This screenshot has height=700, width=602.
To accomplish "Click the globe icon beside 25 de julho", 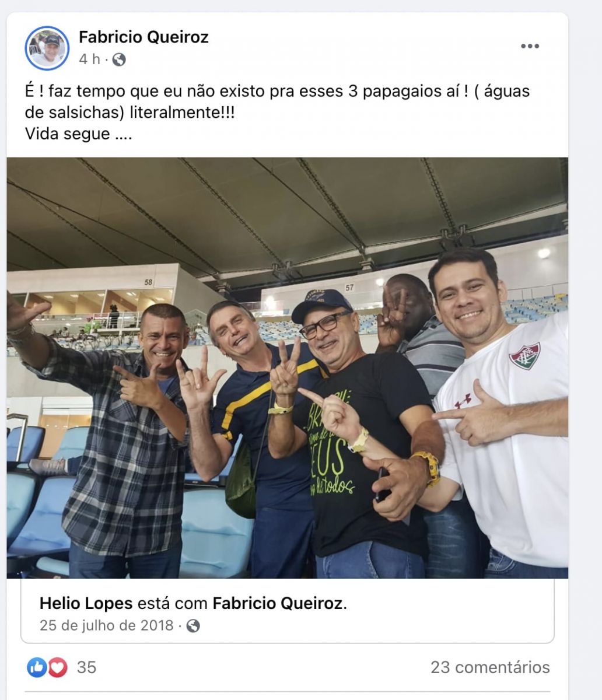I will point(193,626).
